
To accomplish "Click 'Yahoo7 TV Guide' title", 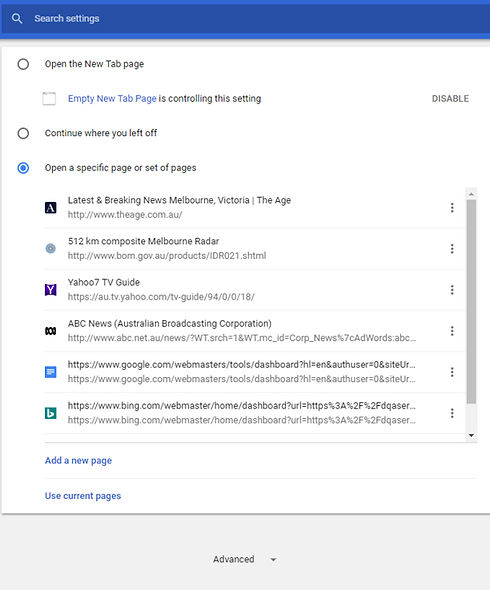I will (103, 282).
